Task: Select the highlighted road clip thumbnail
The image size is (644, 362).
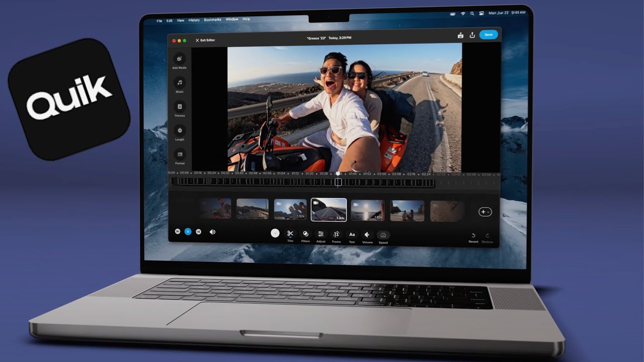Action: click(x=329, y=210)
